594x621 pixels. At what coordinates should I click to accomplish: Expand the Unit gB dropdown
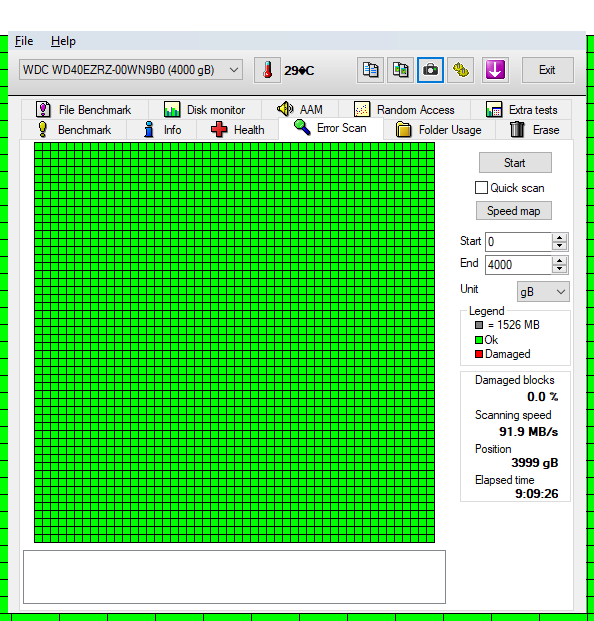[543, 292]
